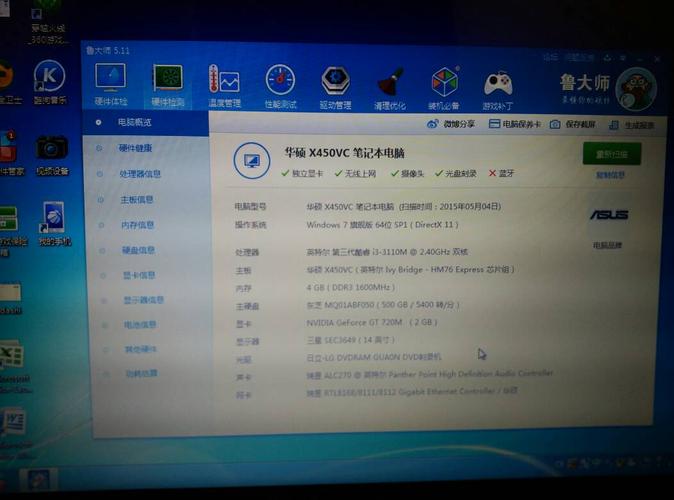Open the 我的手机 desktop icon

(x=54, y=224)
